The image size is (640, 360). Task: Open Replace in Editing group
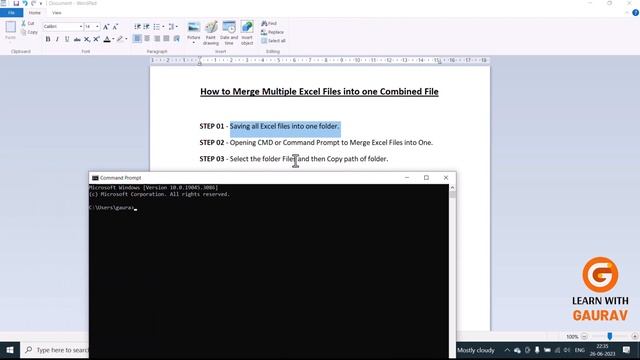coord(273,32)
